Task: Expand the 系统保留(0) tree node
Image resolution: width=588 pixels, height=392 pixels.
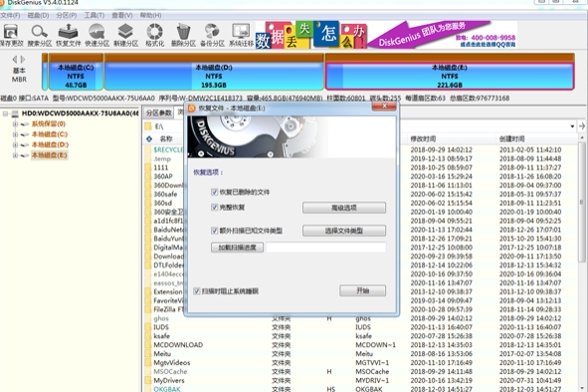Action: (x=15, y=123)
